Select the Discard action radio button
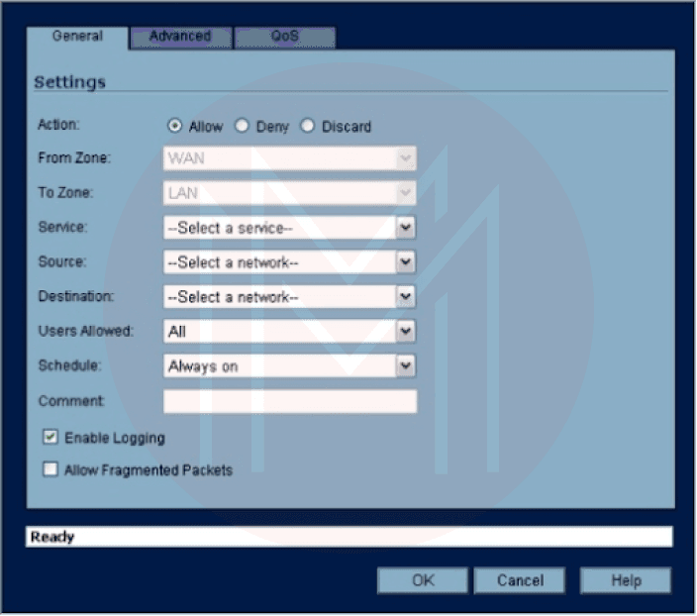The width and height of the screenshot is (697, 616). [x=307, y=127]
